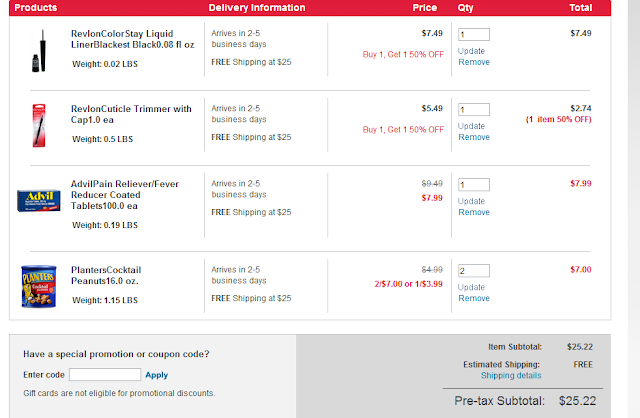Remove the Planters Cocktail Peanuts item
This screenshot has height=418, width=640.
click(474, 298)
